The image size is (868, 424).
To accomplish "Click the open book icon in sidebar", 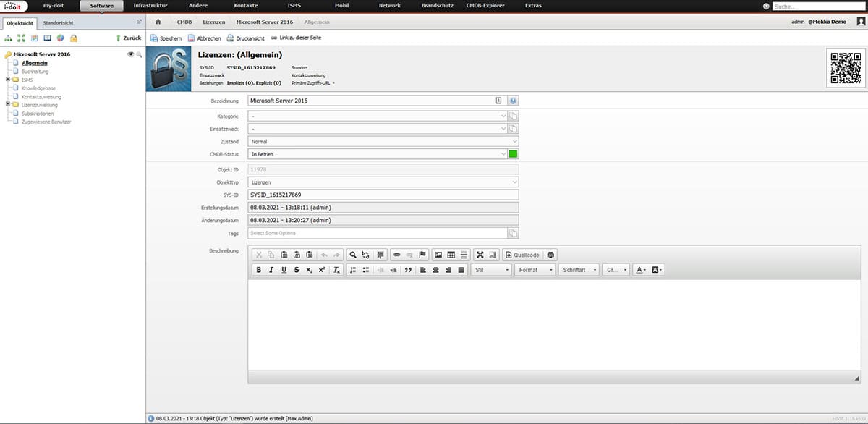I will (47, 38).
